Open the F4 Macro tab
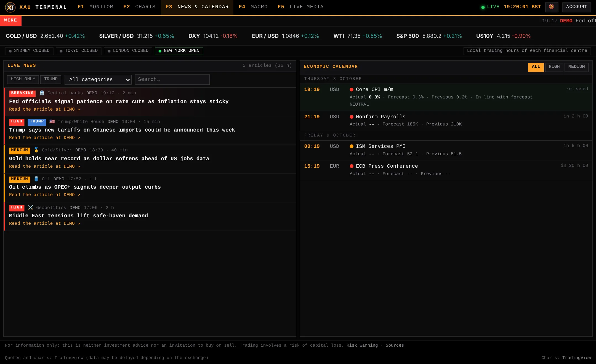Viewport: 596px width, 364px height. (x=253, y=7)
